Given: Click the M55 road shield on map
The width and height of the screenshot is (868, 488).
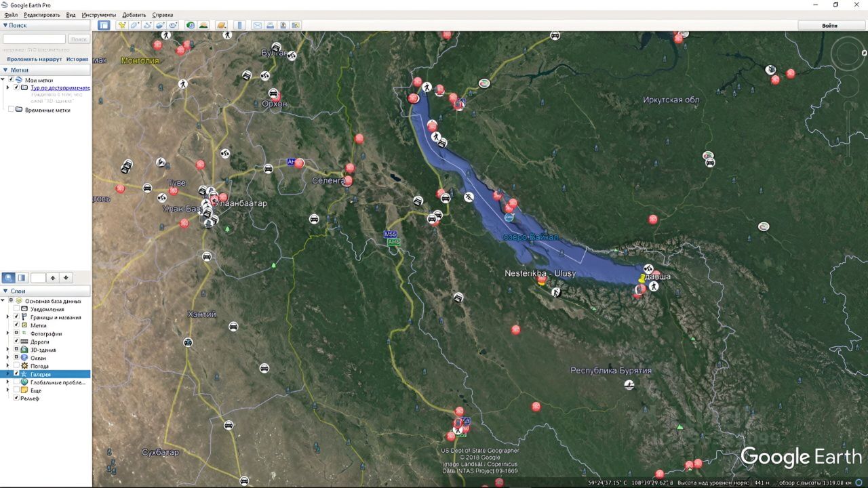Looking at the screenshot, I should 390,234.
